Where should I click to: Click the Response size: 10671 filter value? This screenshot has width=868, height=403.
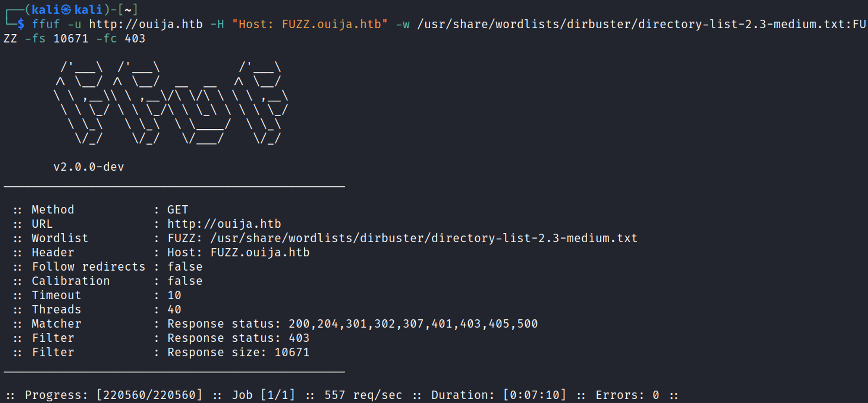tap(238, 352)
